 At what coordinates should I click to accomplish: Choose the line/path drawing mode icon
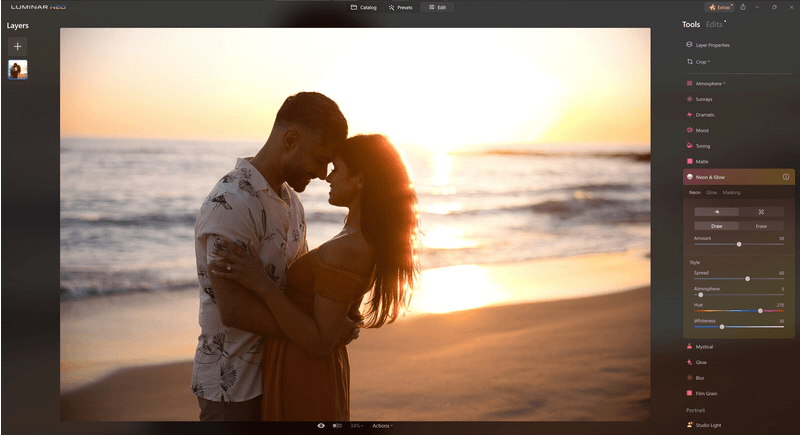761,212
